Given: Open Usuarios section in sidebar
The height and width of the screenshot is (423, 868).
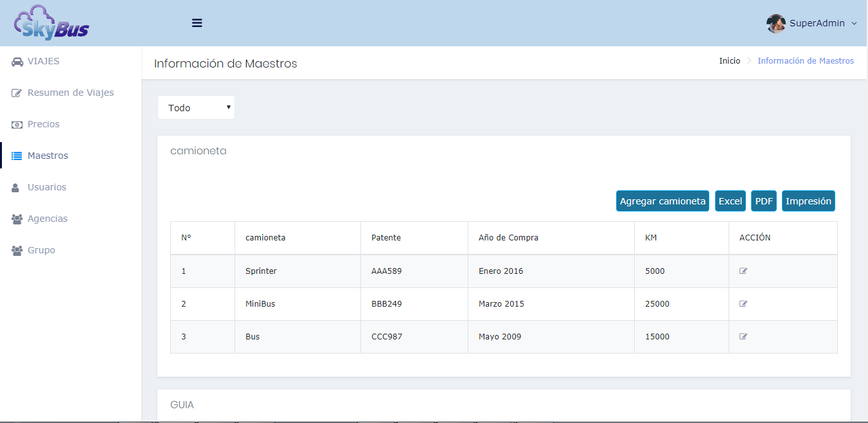Looking at the screenshot, I should point(46,188).
